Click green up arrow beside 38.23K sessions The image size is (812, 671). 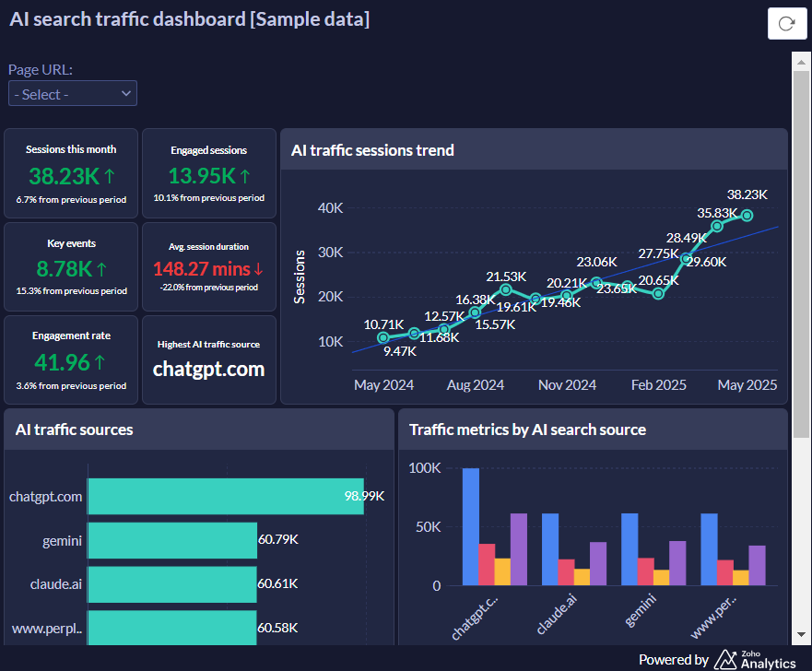[x=111, y=175]
